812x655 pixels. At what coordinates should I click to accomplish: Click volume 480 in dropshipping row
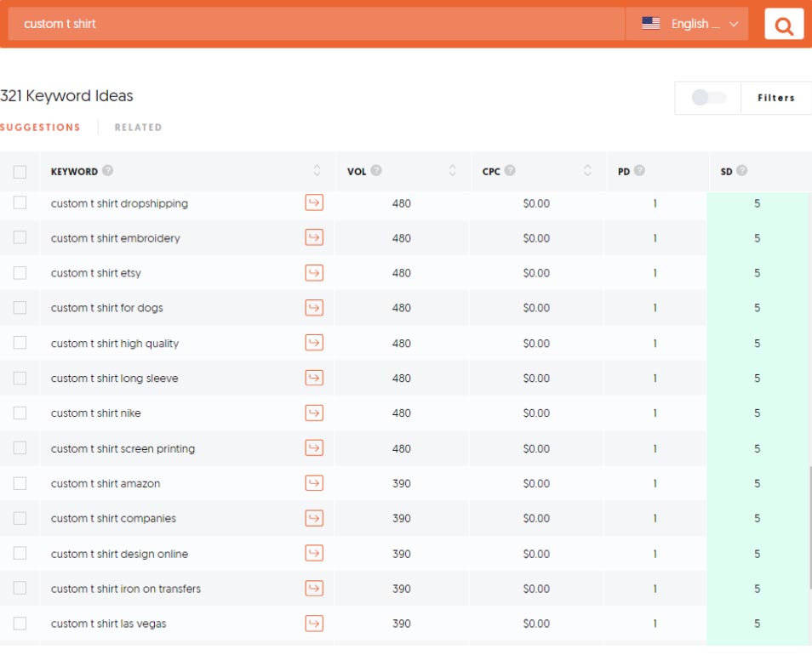402,203
